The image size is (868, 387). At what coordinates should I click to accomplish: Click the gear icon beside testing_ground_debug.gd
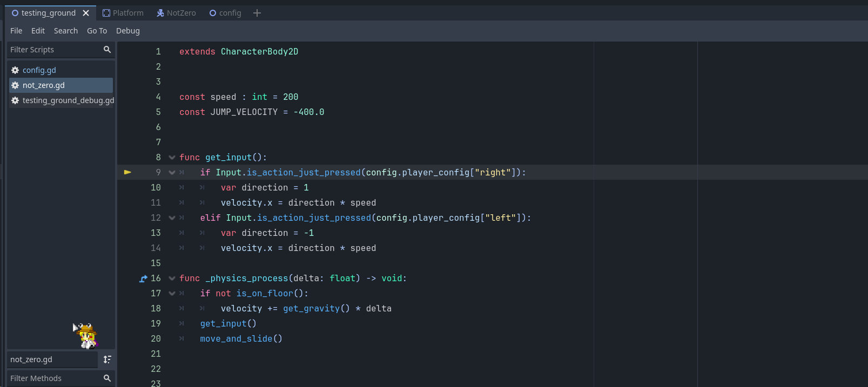15,100
